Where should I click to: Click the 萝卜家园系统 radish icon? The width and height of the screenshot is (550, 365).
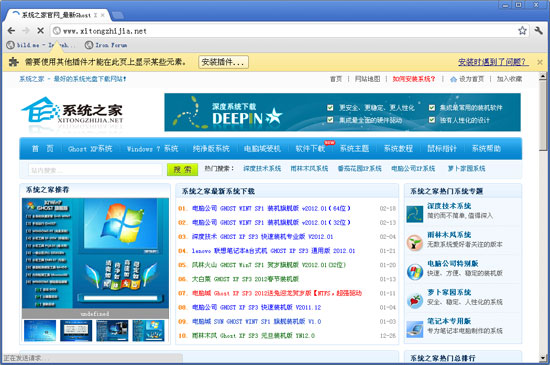(415, 300)
